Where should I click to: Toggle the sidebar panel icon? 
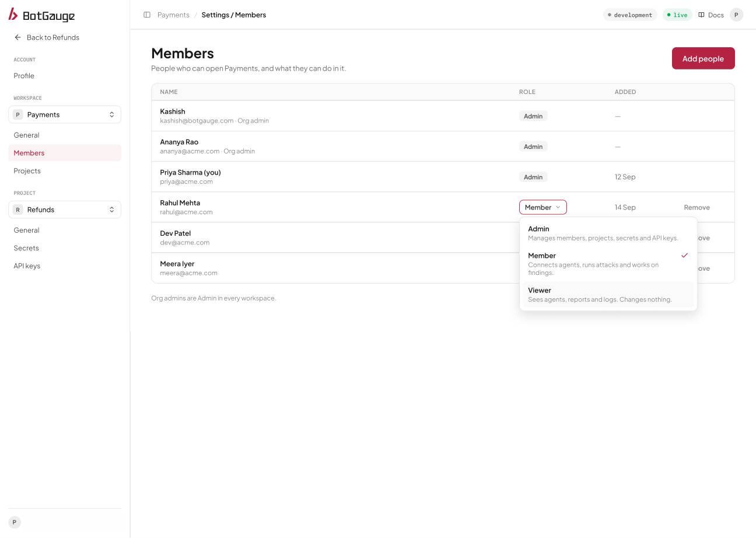coord(147,15)
